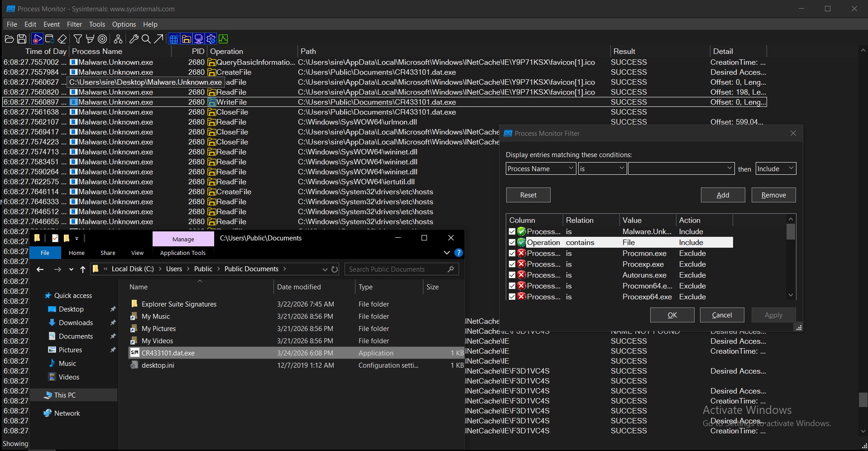
Task: Click the Clear display eraser icon
Action: [x=62, y=39]
